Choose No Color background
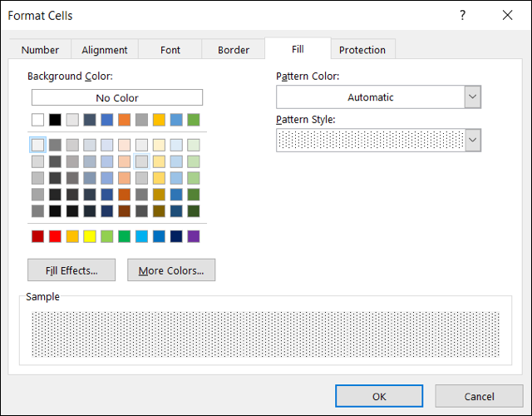532x416 pixels. 117,98
